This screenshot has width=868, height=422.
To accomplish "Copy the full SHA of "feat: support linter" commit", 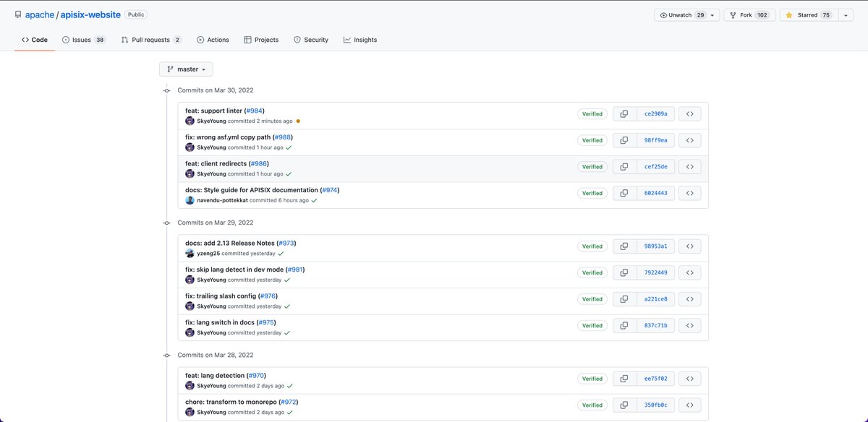I will (x=624, y=113).
